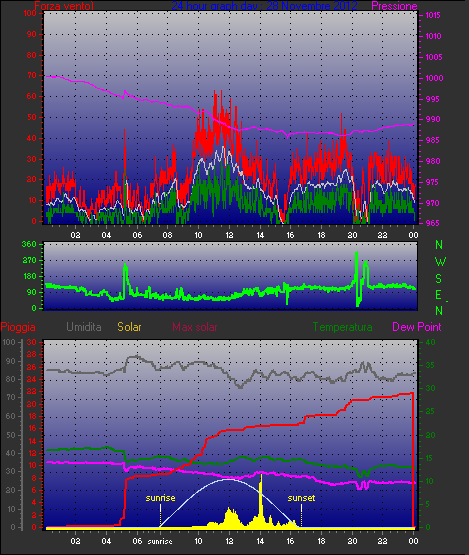Click the green 15 temperature axis value
Viewport: 469px width, 555px height.
(430, 458)
